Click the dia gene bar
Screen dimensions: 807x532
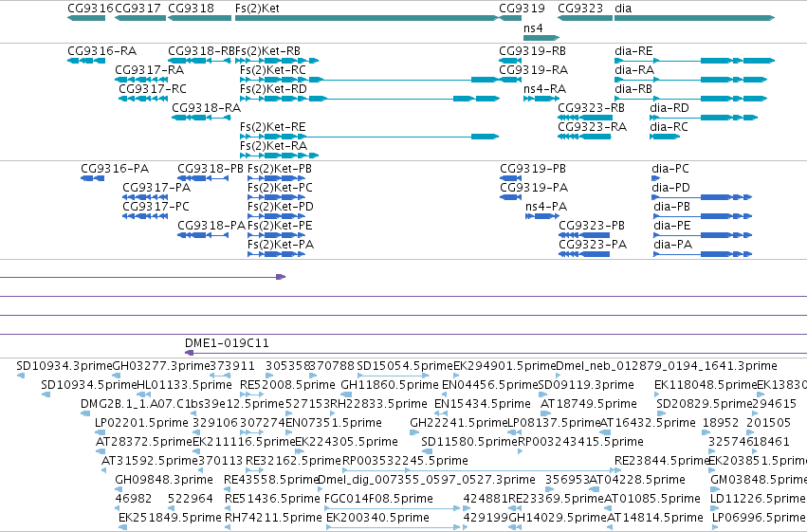695,18
